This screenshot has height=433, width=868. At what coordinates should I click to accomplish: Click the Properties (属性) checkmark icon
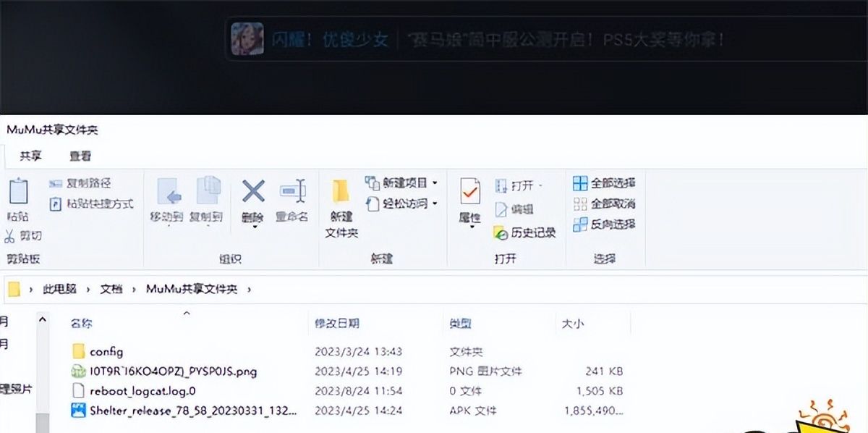coord(470,191)
